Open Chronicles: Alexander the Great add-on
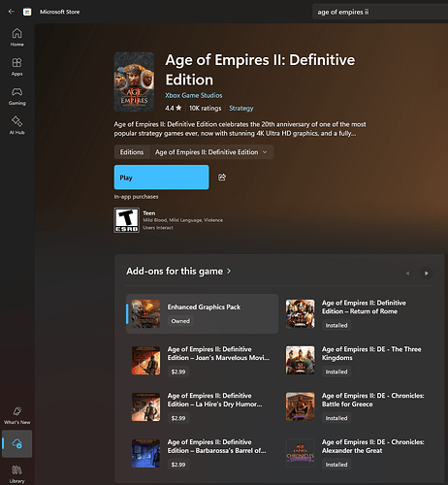 (x=357, y=453)
